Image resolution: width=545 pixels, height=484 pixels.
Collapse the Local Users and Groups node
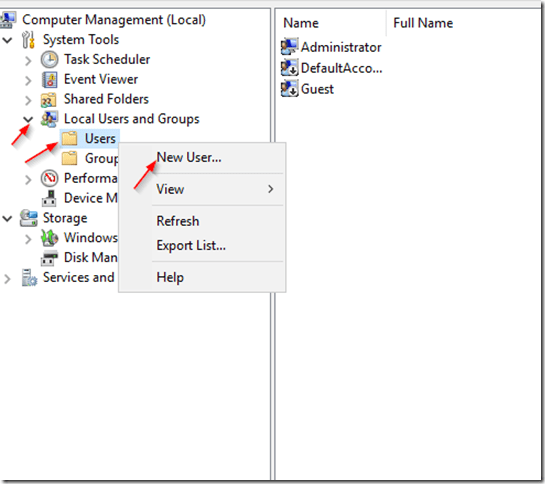click(28, 119)
